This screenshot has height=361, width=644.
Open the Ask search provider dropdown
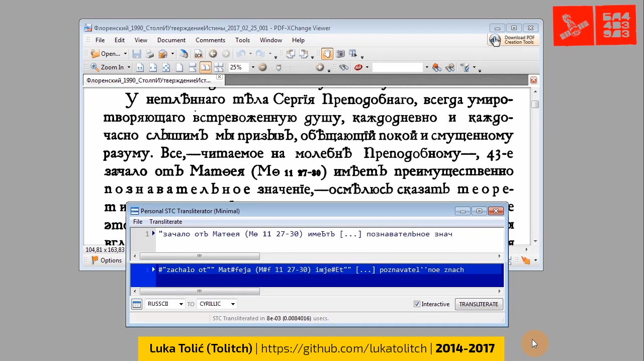367,67
